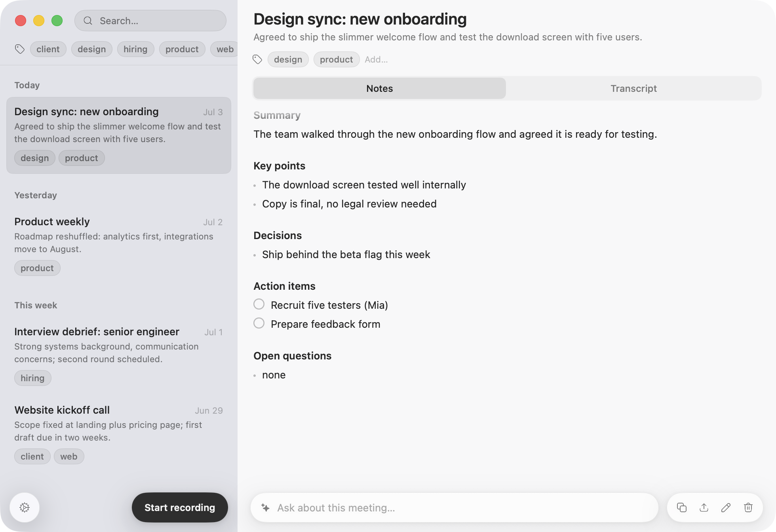The image size is (776, 532).
Task: Click the tag icon beside meeting tags
Action: [x=257, y=59]
